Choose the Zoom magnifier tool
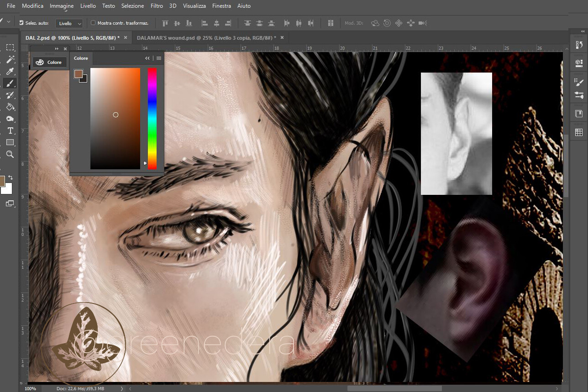 10,155
